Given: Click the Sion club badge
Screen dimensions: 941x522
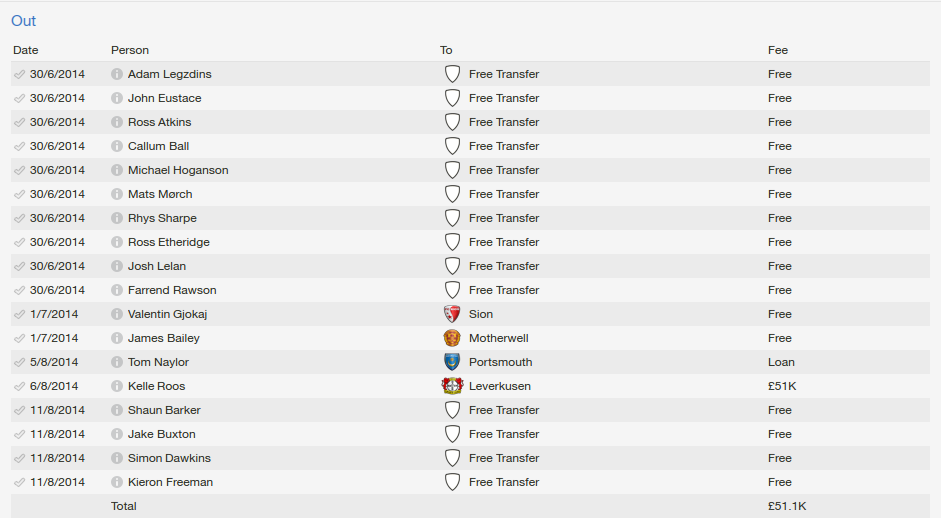Looking at the screenshot, I should 452,314.
